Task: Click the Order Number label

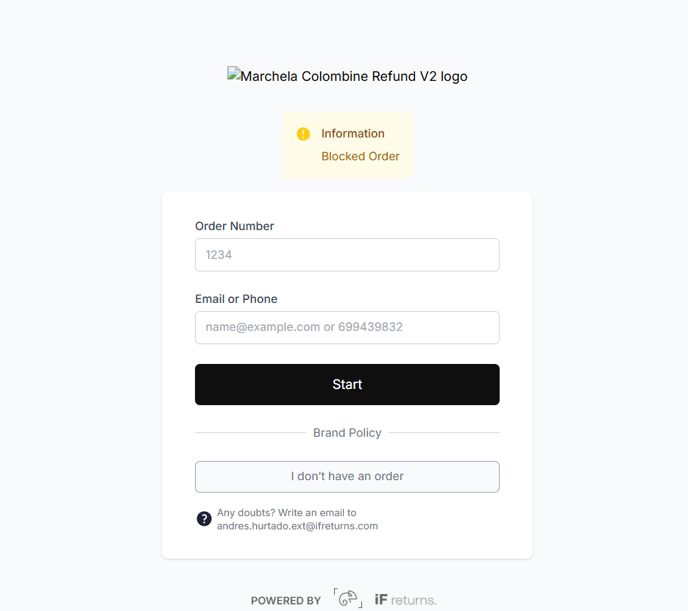Action: [234, 226]
